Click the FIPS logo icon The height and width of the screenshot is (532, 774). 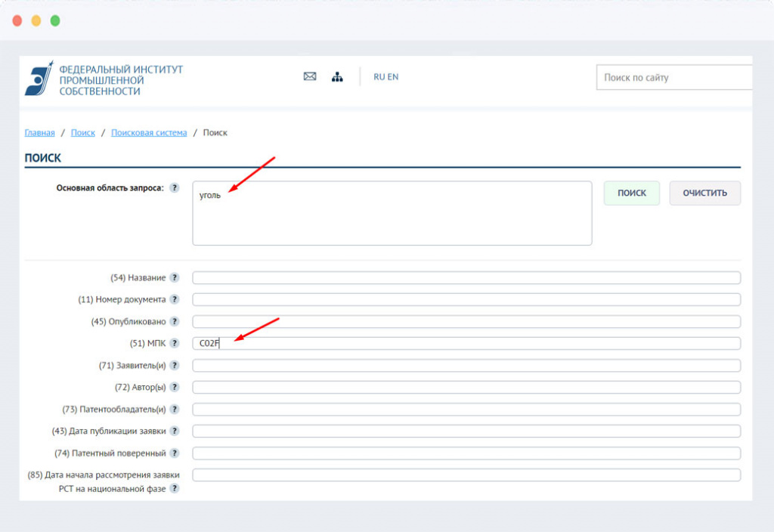pos(39,78)
